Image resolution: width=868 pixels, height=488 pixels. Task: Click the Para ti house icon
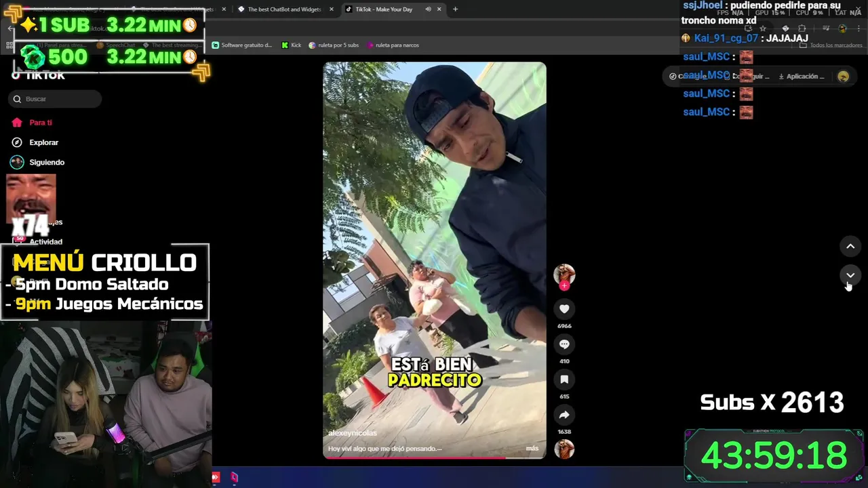[x=17, y=123]
